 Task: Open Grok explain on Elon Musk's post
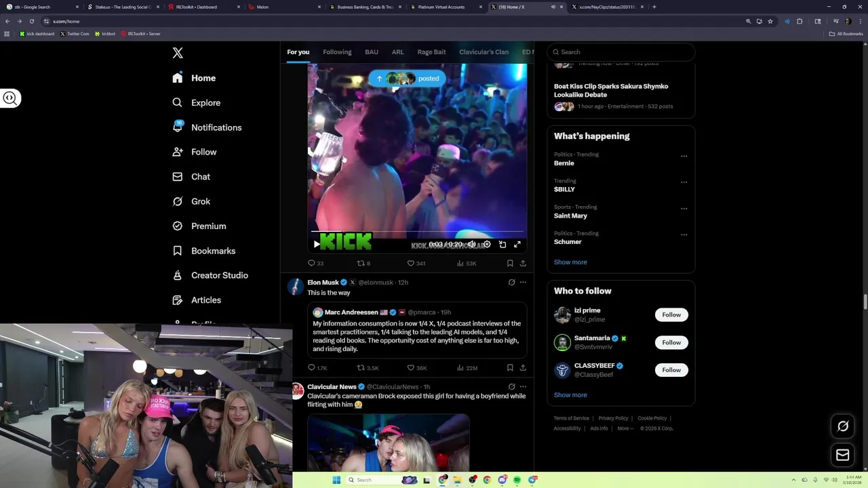[x=511, y=282]
